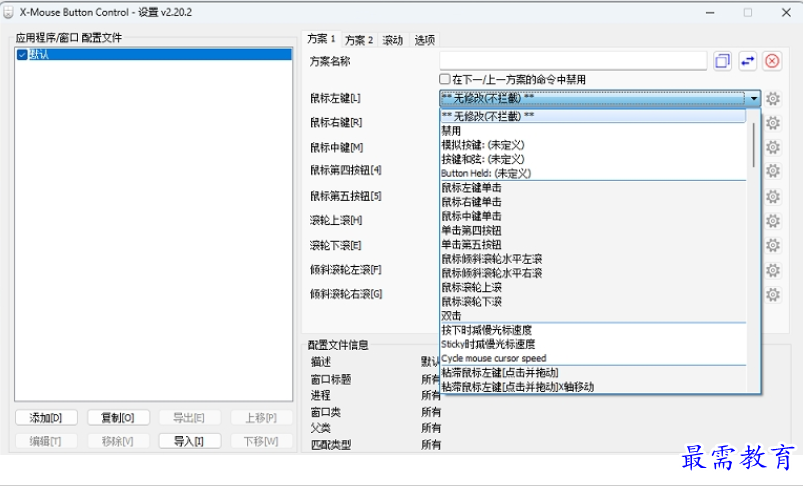This screenshot has height=489, width=803.
Task: Select 双击 option in list
Action: 593,315
